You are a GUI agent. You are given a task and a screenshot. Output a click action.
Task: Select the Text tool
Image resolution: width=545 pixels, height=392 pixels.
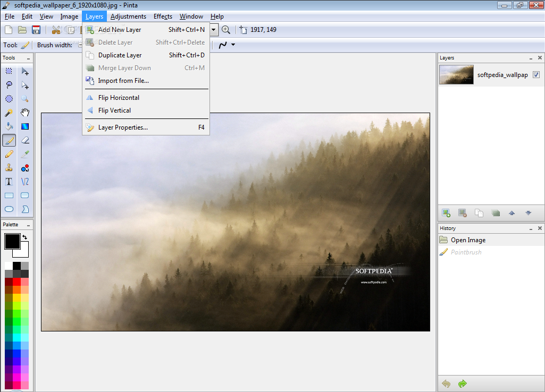click(x=9, y=182)
